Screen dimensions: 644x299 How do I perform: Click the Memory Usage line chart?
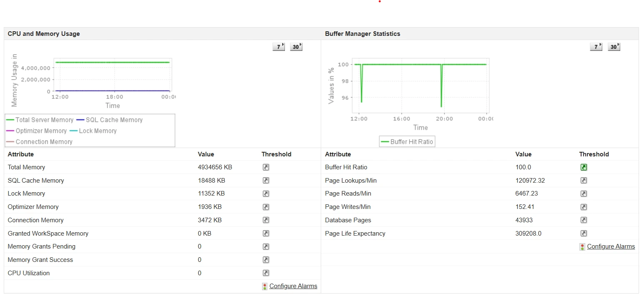pyautogui.click(x=112, y=75)
